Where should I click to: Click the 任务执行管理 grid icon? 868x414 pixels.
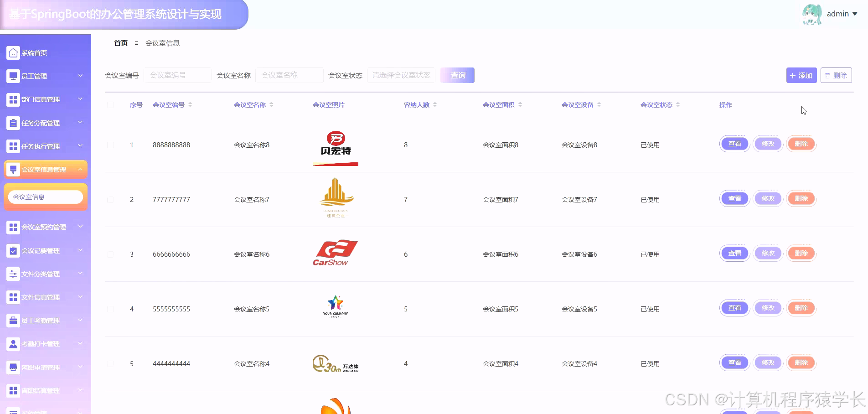pos(13,146)
